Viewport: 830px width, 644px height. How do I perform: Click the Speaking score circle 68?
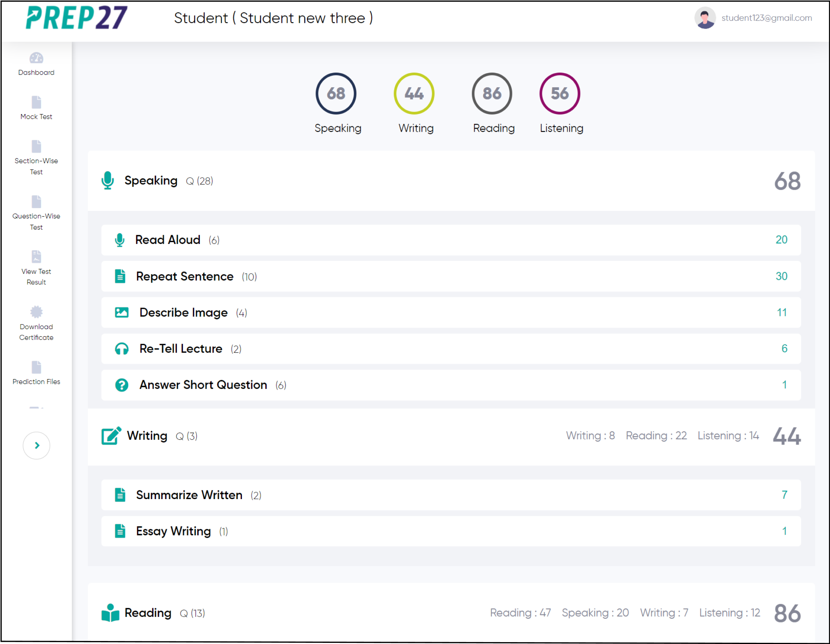point(336,93)
